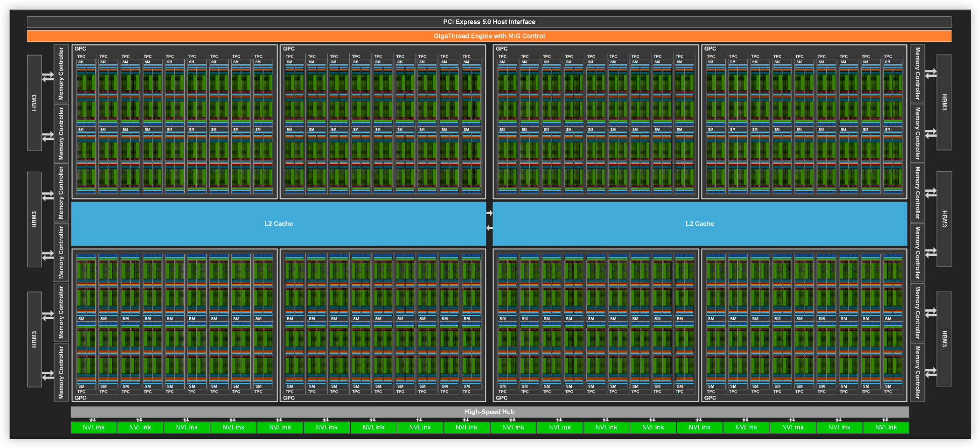Select the bottom HBM3 block on the left side
Viewport: 980px width, 448px height.
[34, 339]
